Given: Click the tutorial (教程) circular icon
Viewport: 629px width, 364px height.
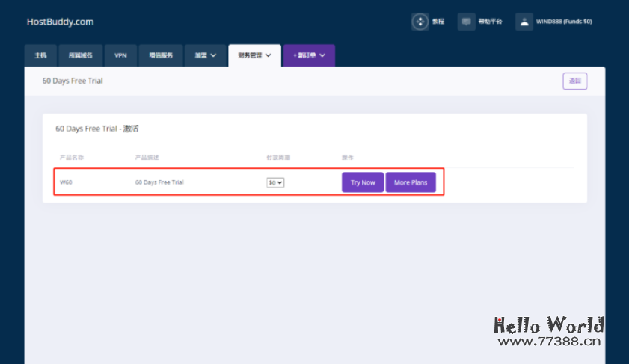Looking at the screenshot, I should 420,22.
